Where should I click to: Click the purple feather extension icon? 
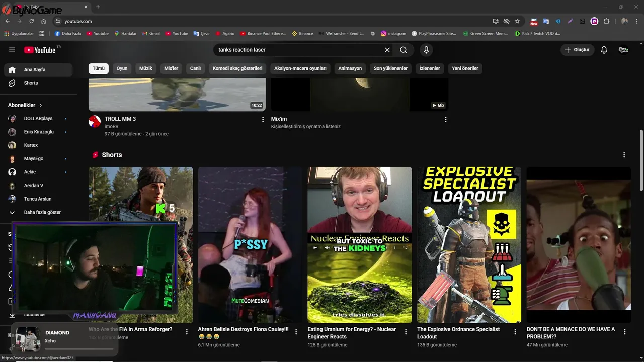570,21
